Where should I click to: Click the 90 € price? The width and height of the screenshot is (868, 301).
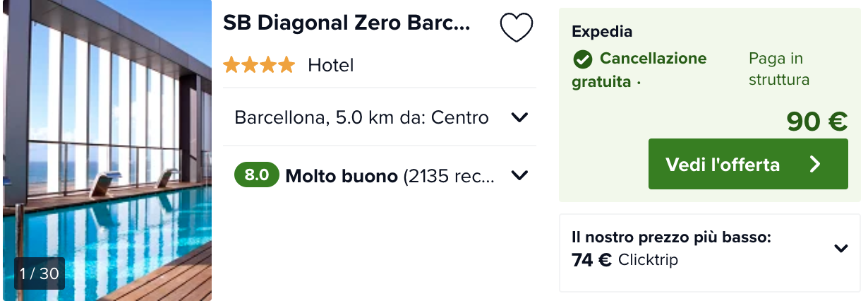pos(817,122)
